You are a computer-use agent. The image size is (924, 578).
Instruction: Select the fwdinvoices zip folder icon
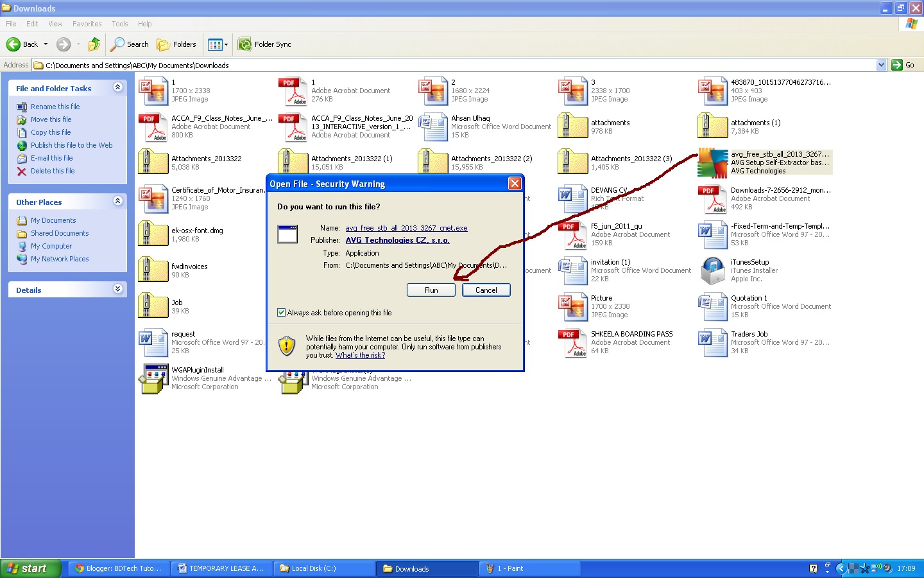(x=153, y=270)
